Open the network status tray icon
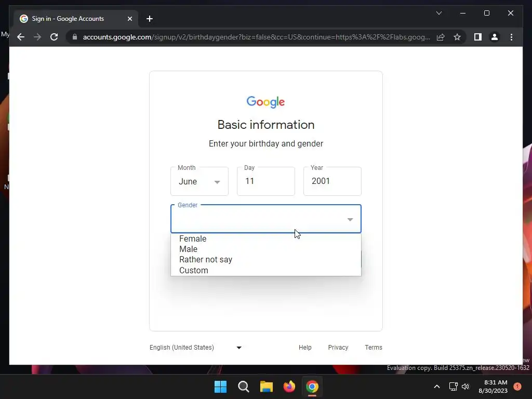This screenshot has height=399, width=532. 453,387
